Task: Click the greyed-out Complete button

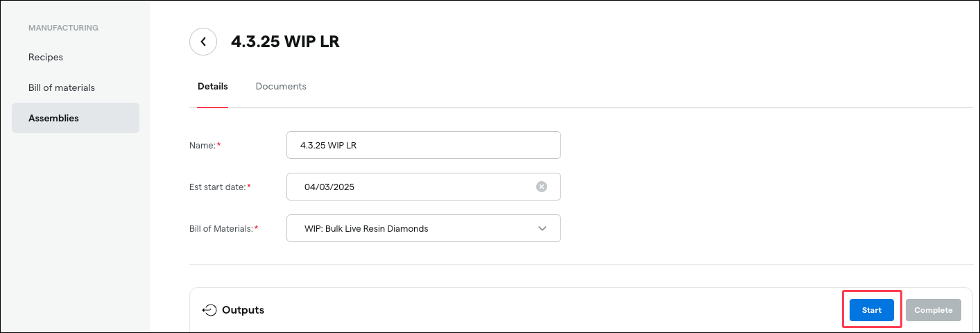Action: 934,310
